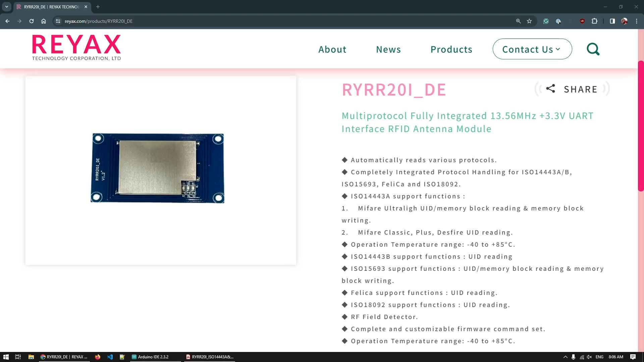The width and height of the screenshot is (644, 362).
Task: Open the REYAX site search magnifier
Action: 593,49
